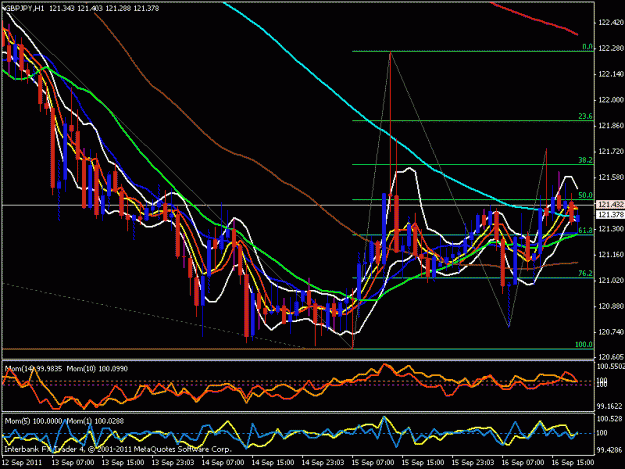Viewport: 625px width, 469px height.
Task: Select the 121.020 price axis label
Action: click(610, 280)
